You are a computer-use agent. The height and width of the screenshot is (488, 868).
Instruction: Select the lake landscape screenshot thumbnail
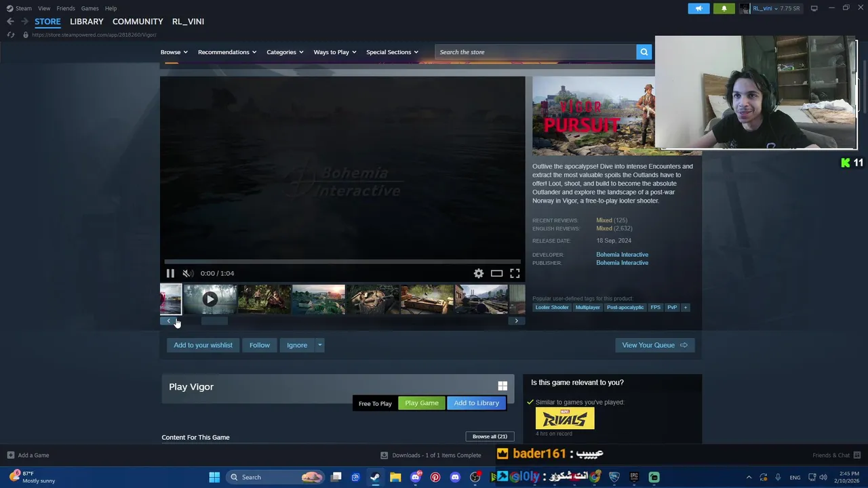click(x=319, y=299)
